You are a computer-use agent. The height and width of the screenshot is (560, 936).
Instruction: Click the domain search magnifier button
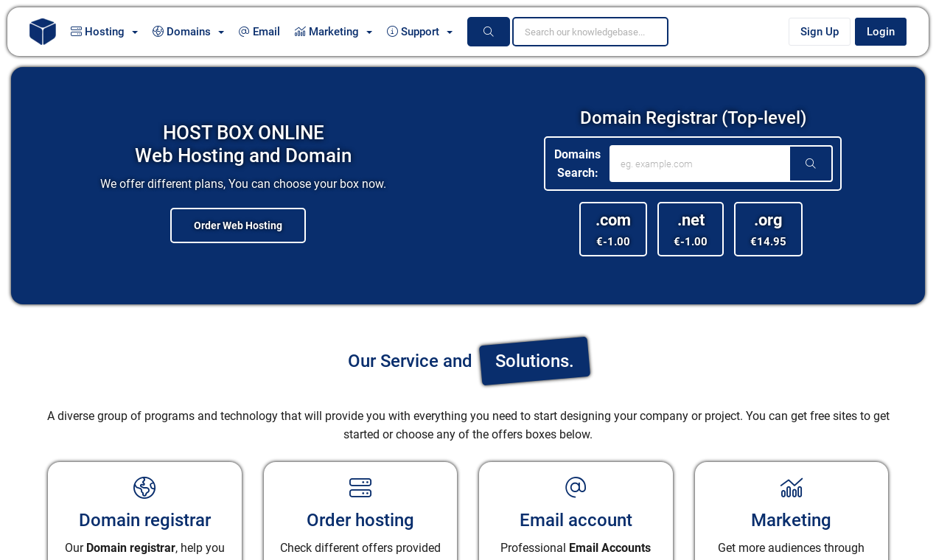811,163
